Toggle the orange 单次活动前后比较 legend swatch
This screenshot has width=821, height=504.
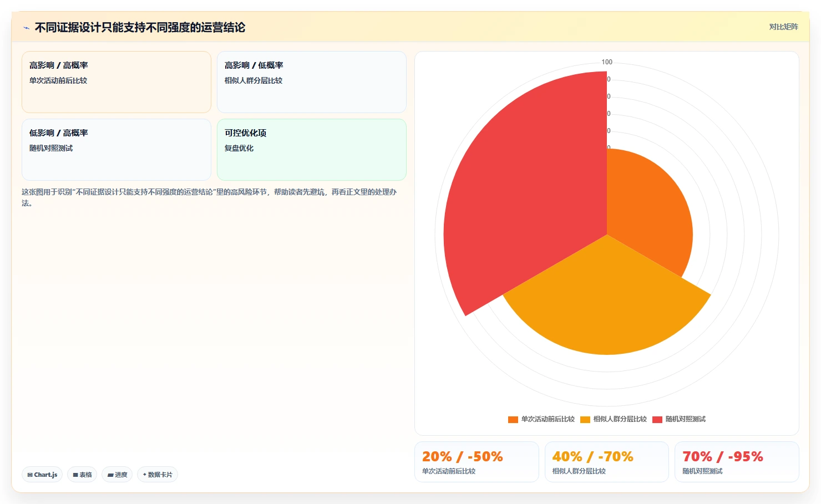(513, 419)
